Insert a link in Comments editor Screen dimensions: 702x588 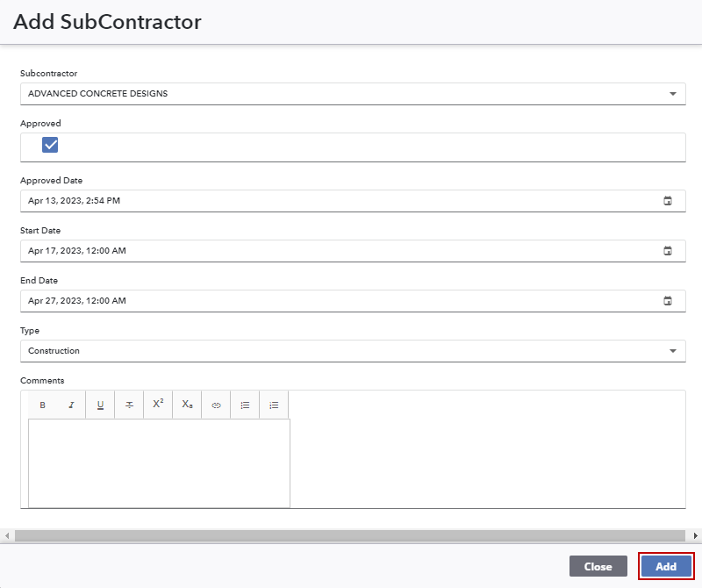pos(216,405)
